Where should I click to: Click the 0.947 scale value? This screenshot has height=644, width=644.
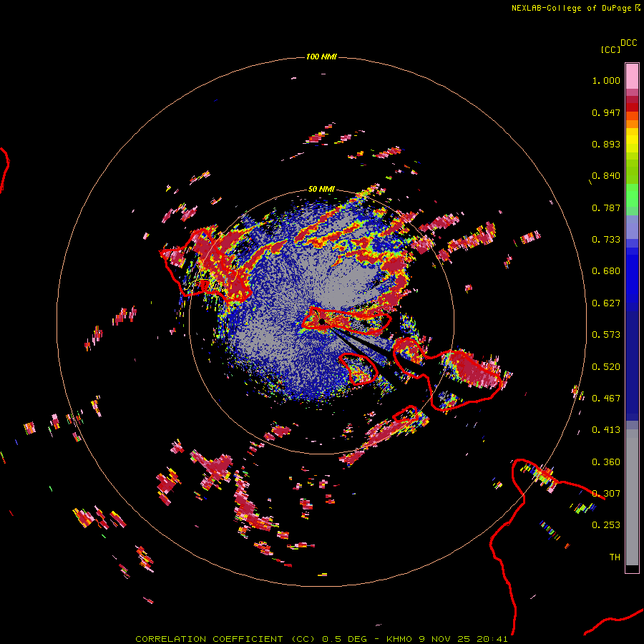(606, 112)
